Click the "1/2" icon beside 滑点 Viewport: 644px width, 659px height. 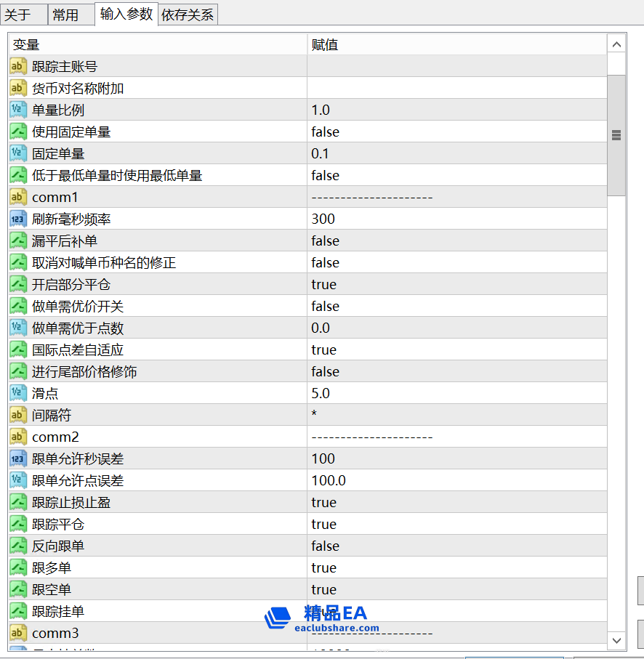(x=17, y=393)
